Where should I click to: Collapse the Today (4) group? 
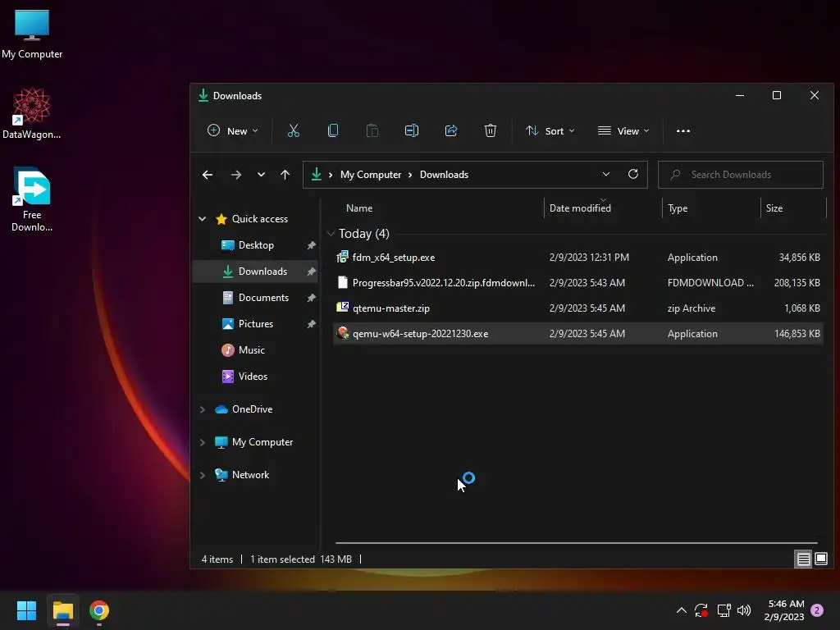[331, 234]
